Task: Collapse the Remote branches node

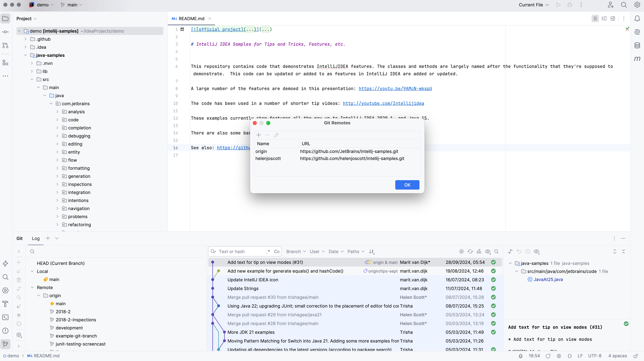Action: (x=32, y=288)
